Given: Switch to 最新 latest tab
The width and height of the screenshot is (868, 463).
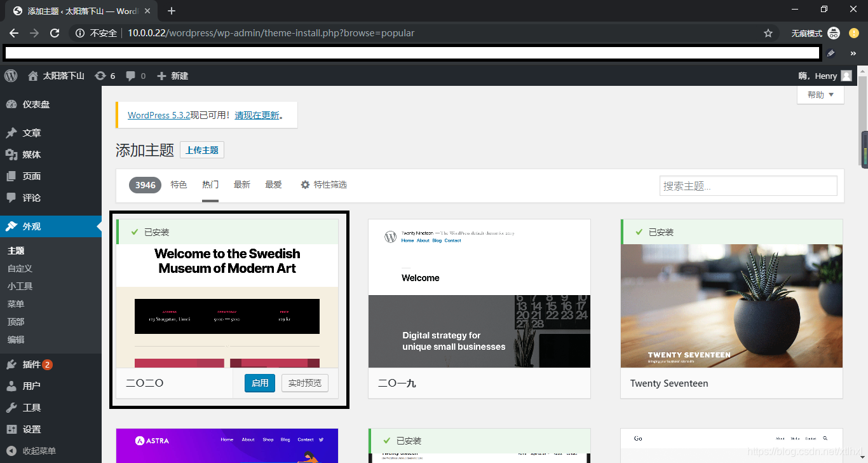Looking at the screenshot, I should (x=242, y=184).
